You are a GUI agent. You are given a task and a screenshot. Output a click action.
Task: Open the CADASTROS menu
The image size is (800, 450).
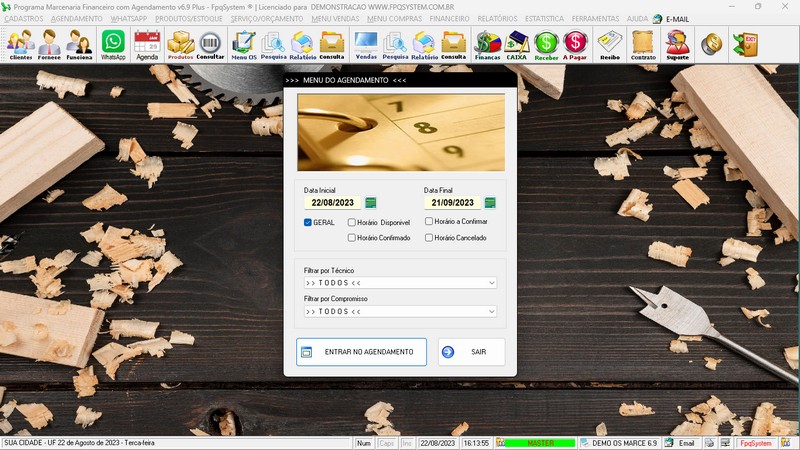click(24, 19)
